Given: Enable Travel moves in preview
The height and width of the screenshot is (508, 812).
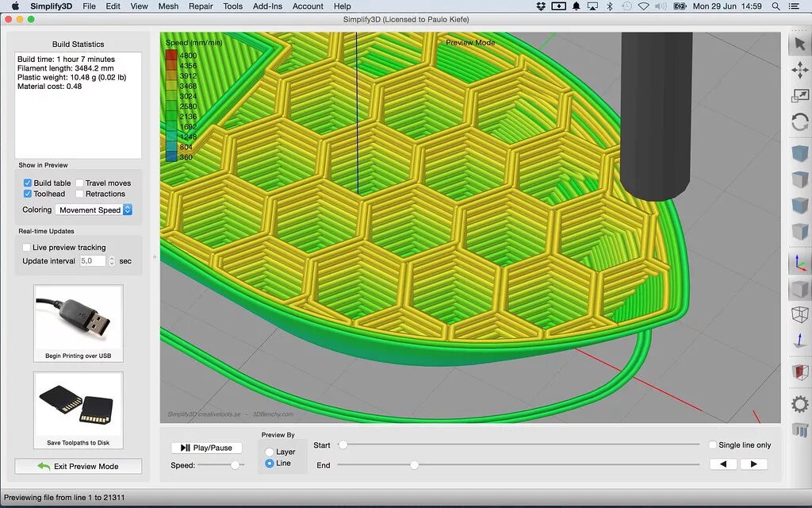Looking at the screenshot, I should (79, 183).
